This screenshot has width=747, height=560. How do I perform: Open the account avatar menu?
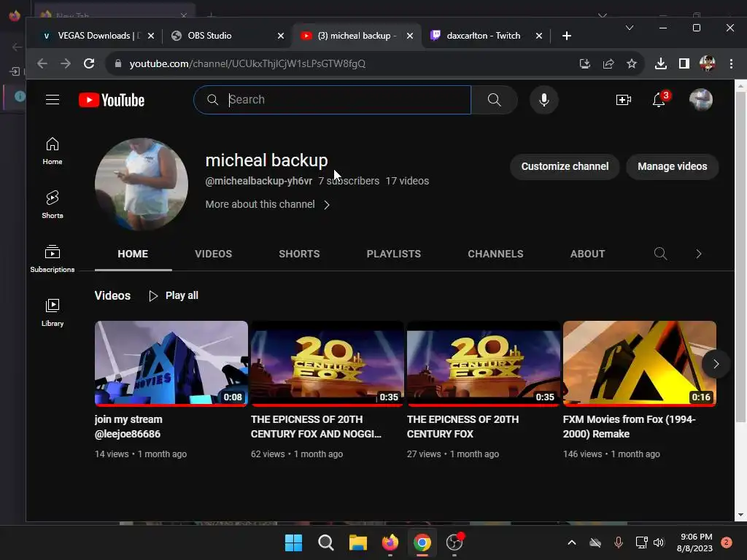(x=701, y=99)
